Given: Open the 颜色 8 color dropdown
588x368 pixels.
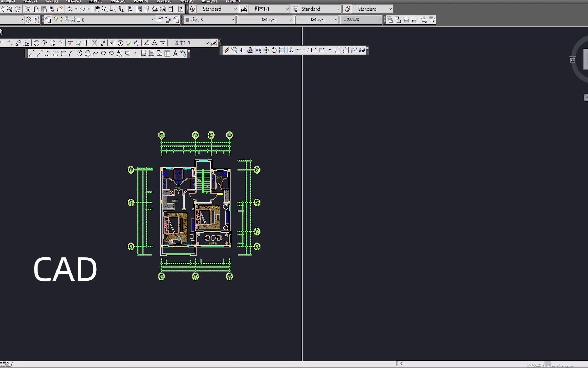Looking at the screenshot, I should point(233,20).
